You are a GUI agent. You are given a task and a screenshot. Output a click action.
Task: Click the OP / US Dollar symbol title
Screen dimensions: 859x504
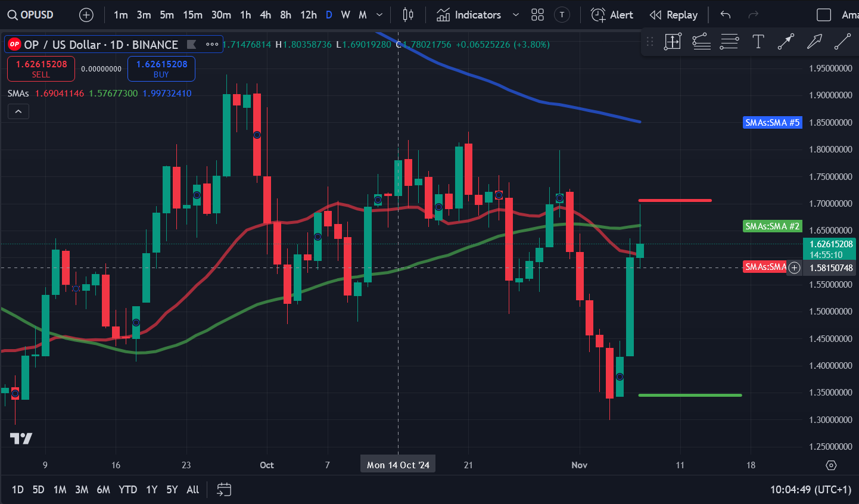[x=101, y=45]
